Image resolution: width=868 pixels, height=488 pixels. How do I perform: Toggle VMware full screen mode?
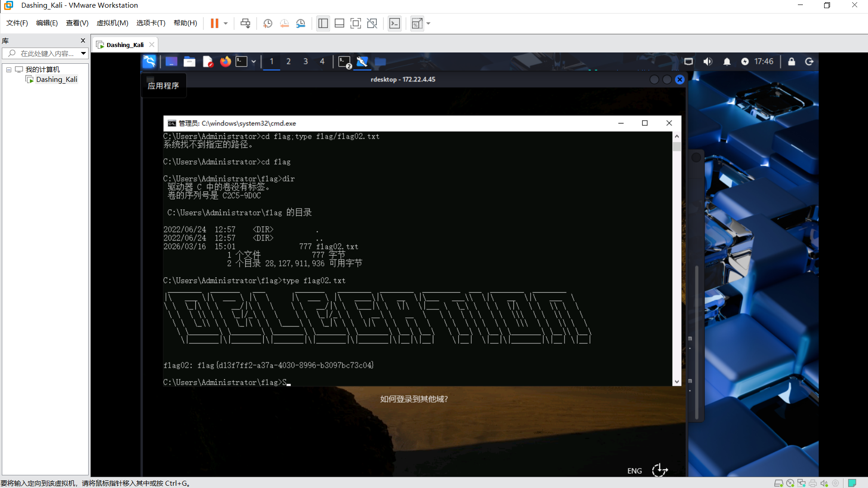[x=356, y=24]
